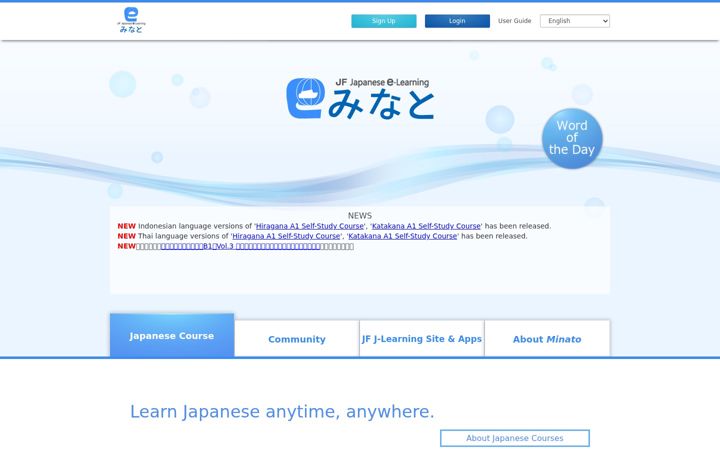This screenshot has height=450, width=720.
Task: Select the Japanese Course tab
Action: (x=172, y=335)
